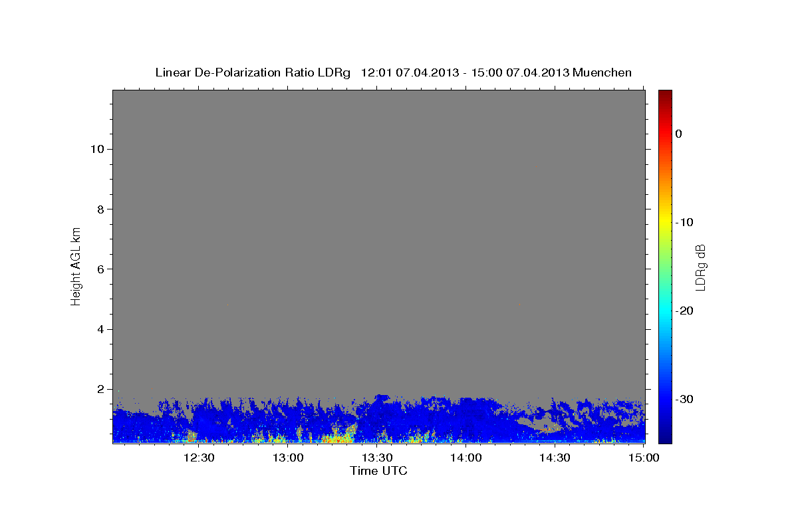798x532 pixels.
Task: Click the colorbar value -20
Action: 684,311
